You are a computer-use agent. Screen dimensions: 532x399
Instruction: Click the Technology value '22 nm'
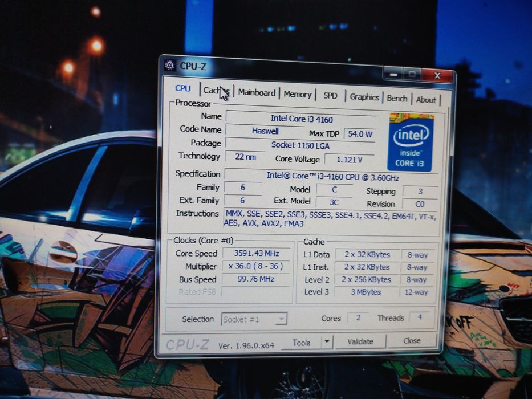tap(245, 157)
